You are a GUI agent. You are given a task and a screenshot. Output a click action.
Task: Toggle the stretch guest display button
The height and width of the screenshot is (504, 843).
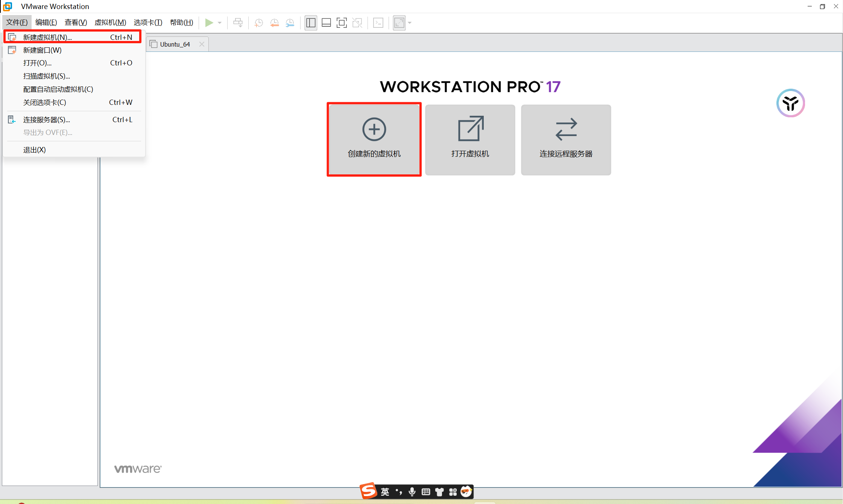pyautogui.click(x=399, y=23)
